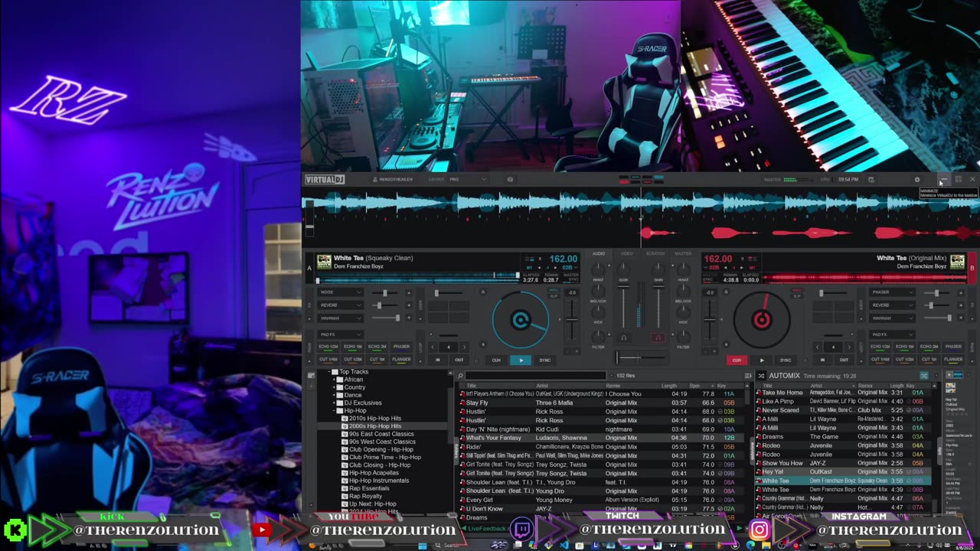Set loop OUT point on deck B
This screenshot has height=551, width=980.
pyautogui.click(x=844, y=360)
